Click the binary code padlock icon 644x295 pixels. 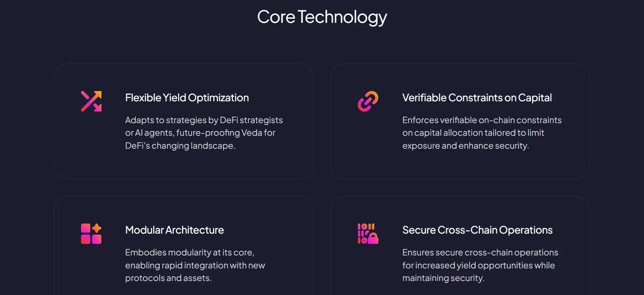click(368, 234)
